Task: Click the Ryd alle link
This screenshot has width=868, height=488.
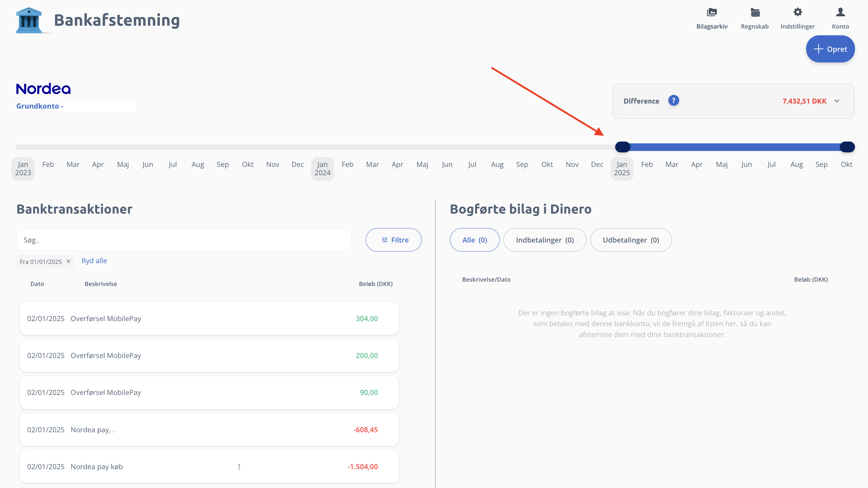Action: (x=94, y=261)
